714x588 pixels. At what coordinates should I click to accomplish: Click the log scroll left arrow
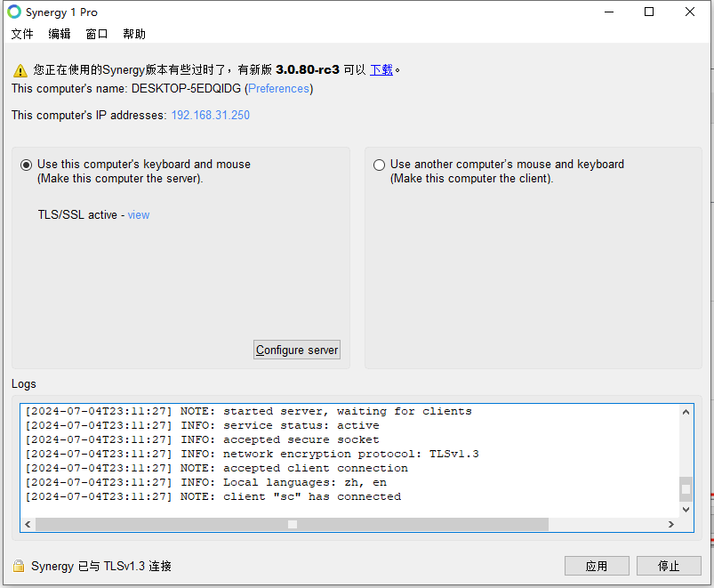pos(28,524)
